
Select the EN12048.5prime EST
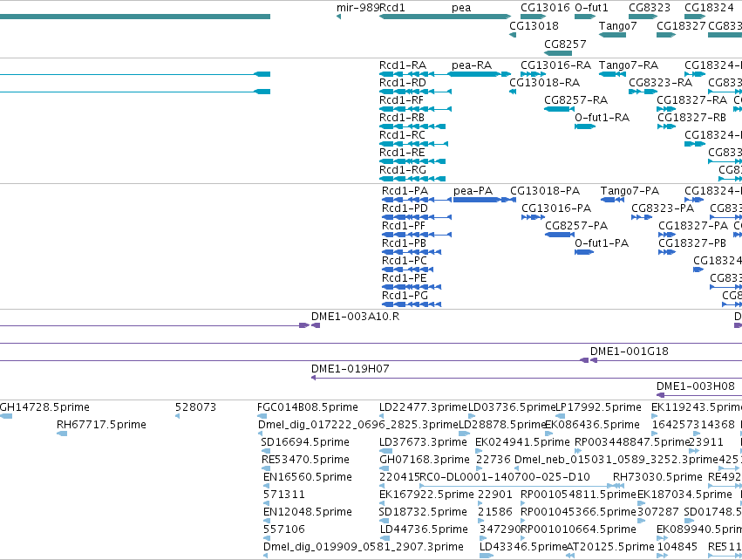(268, 521)
